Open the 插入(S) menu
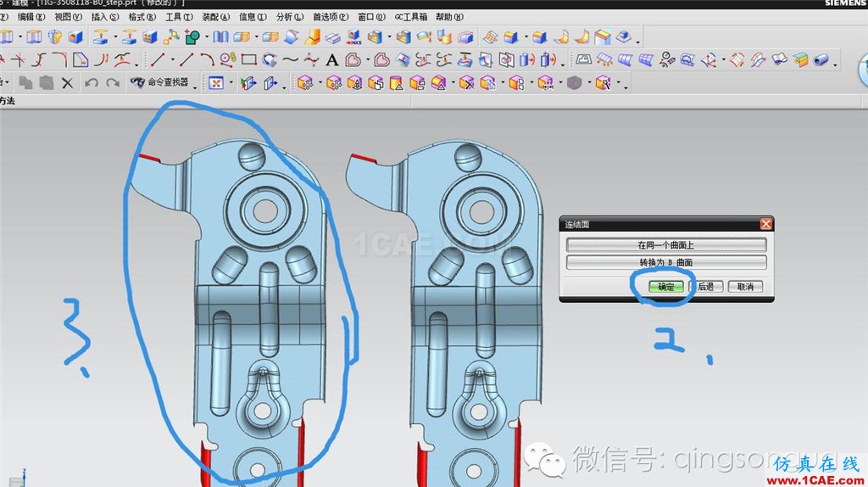The width and height of the screenshot is (868, 487). (x=104, y=17)
